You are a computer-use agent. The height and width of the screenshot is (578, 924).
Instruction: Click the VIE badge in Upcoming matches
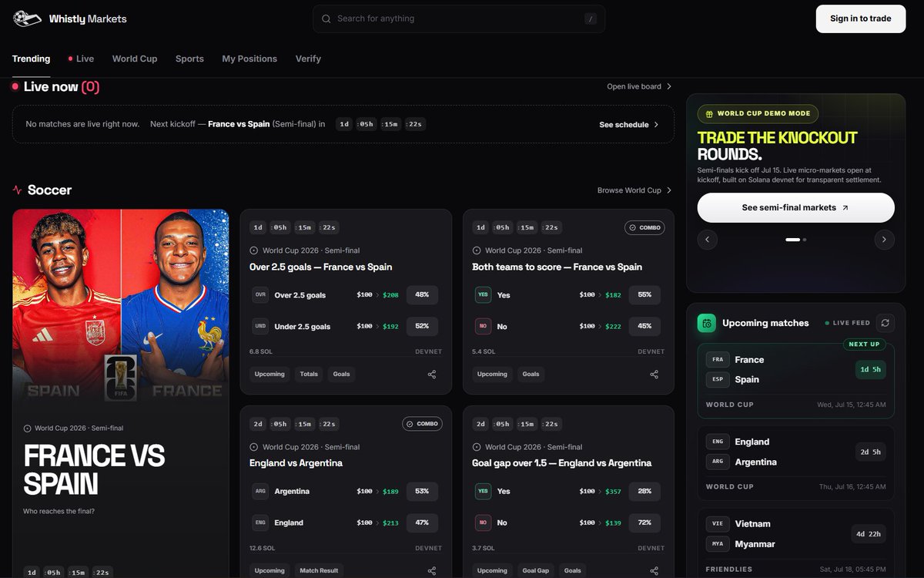tap(718, 524)
